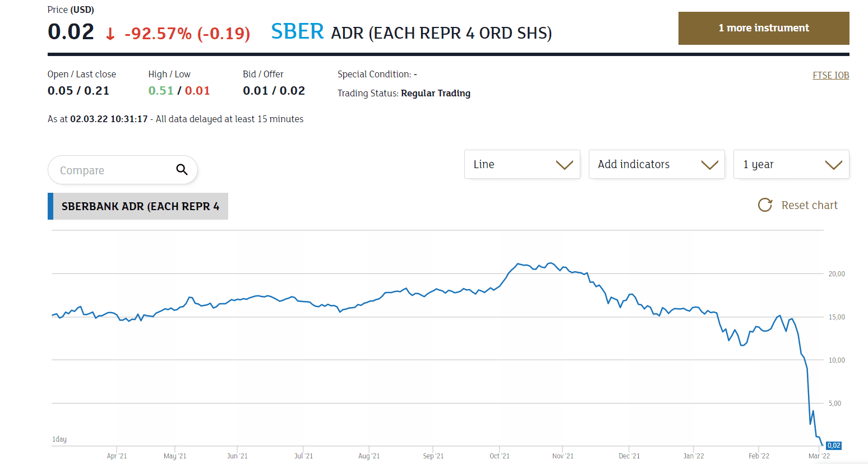Click the 1 more instrument button

point(764,28)
